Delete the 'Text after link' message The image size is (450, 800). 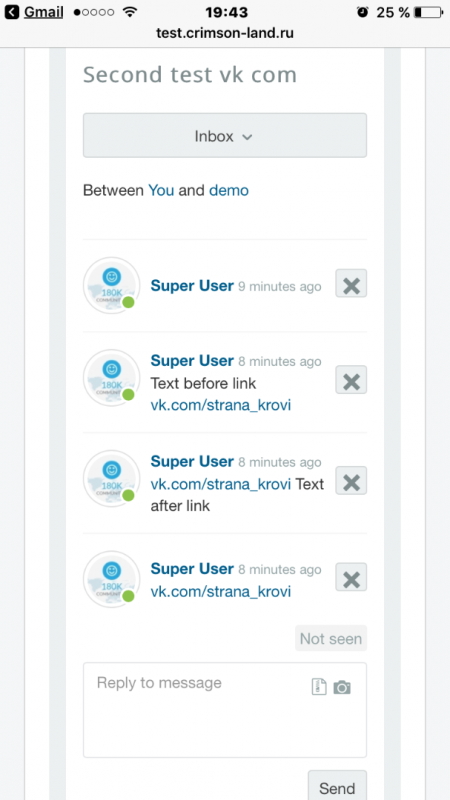pos(351,481)
